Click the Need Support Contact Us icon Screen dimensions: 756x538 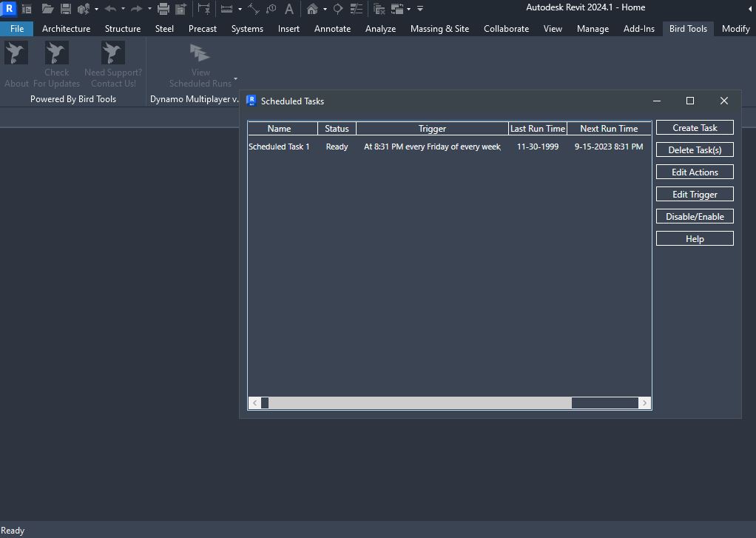pyautogui.click(x=113, y=53)
